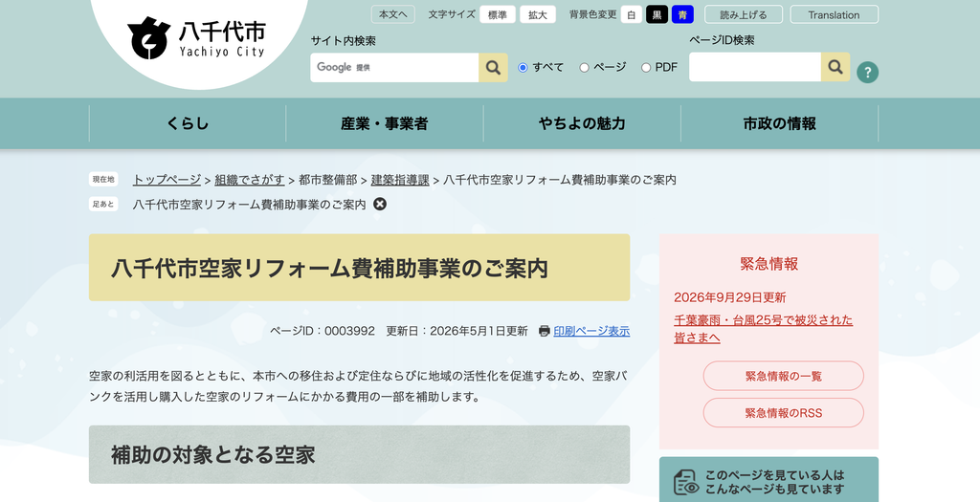Open the やちよの魅力 navigation menu

(x=582, y=123)
